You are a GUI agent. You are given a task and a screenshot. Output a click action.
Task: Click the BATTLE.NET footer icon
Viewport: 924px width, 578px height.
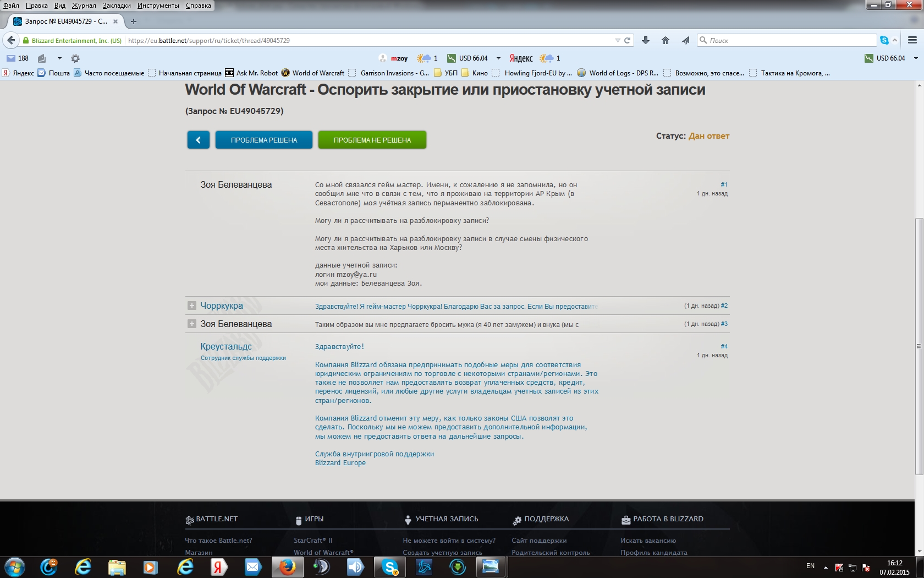pos(190,520)
